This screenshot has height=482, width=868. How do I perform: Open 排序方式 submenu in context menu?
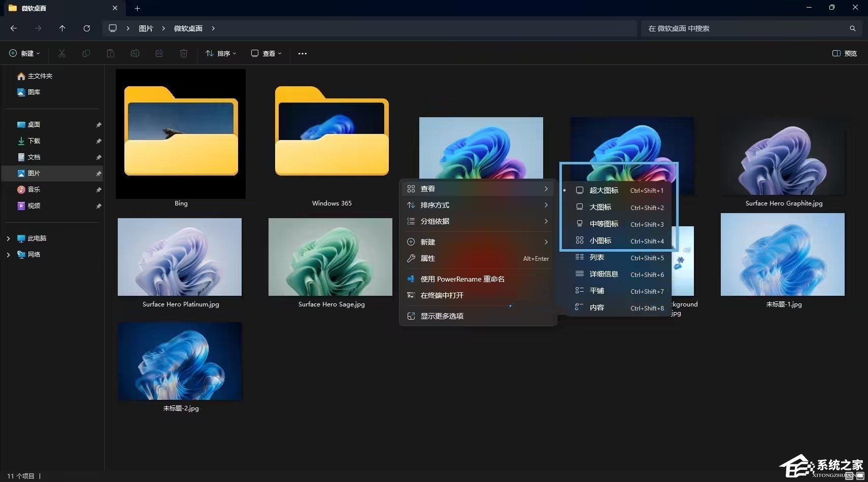[x=478, y=205]
